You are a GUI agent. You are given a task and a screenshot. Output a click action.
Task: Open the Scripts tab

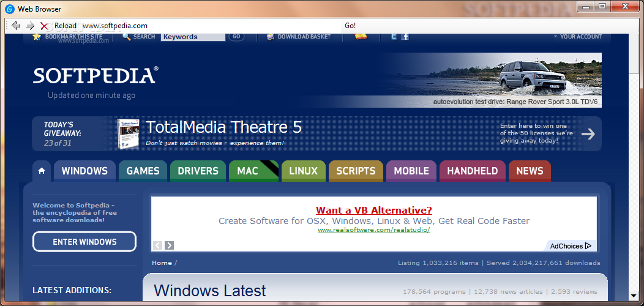point(356,171)
